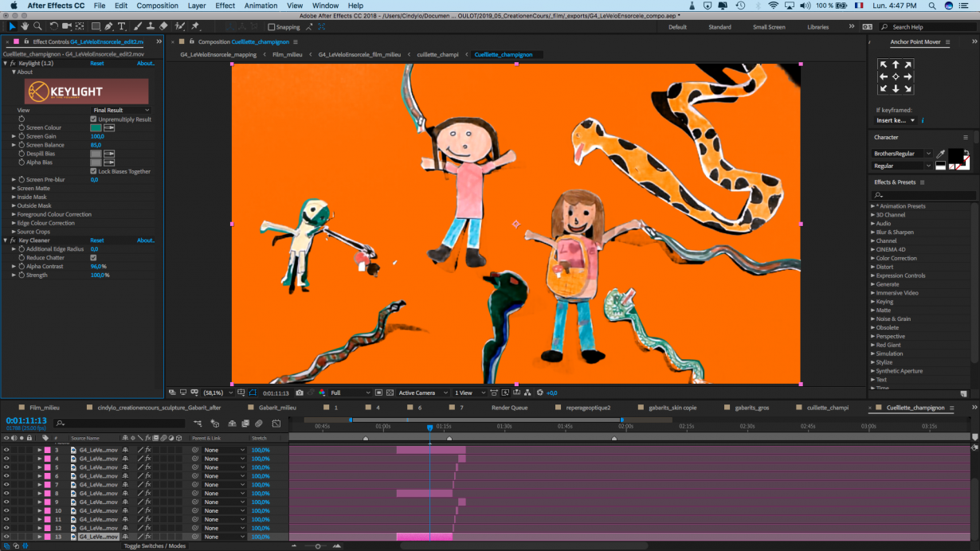Open the Effect menu
Screen dimensions: 980x551
coord(225,6)
